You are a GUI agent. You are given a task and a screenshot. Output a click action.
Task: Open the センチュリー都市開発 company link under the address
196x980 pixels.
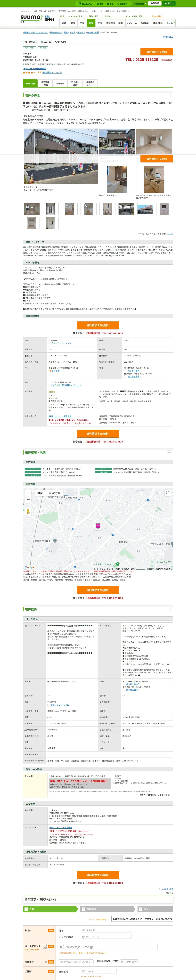(x=34, y=68)
